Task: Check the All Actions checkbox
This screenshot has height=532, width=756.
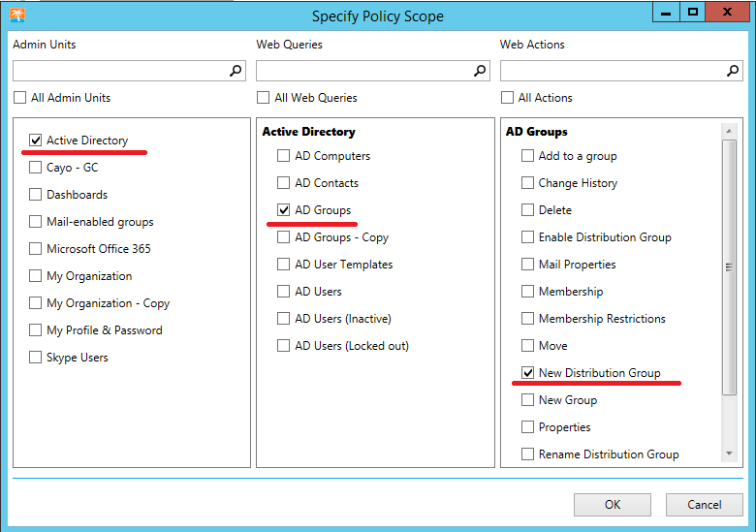Action: (x=507, y=98)
